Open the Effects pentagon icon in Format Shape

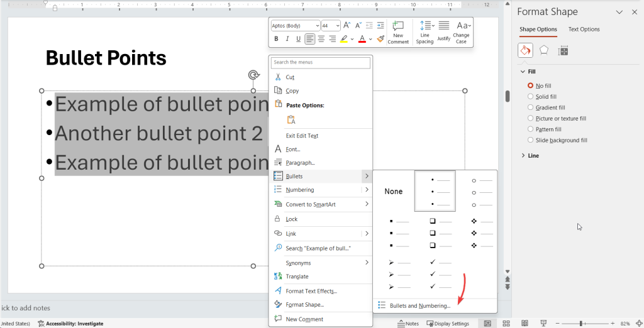coord(544,50)
